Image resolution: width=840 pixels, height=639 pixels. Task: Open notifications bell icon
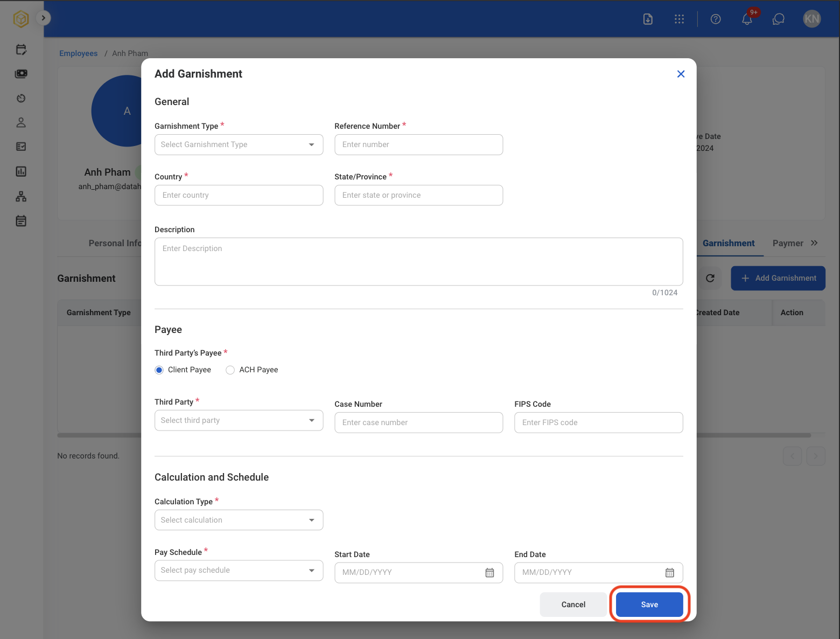point(747,19)
